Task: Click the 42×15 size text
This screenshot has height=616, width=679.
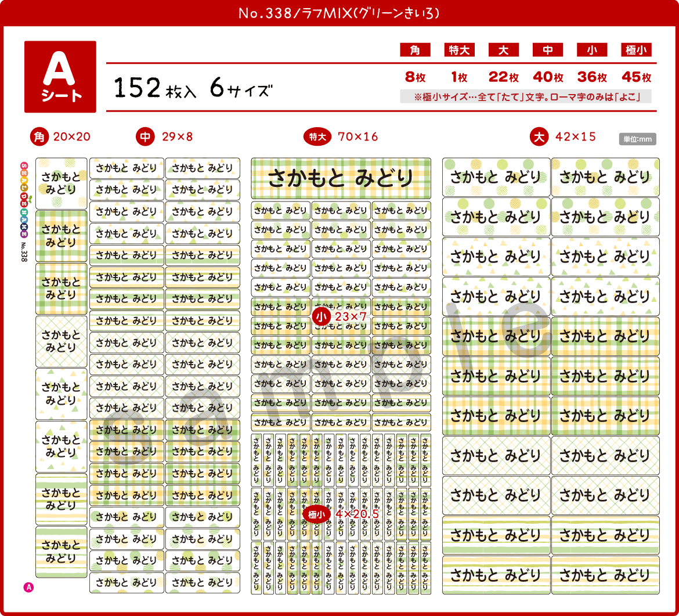Action: 576,137
